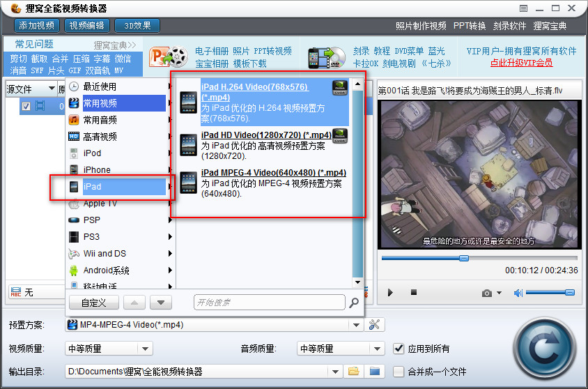The image size is (588, 389).
Task: Click the PowerPoint film reel icon
Action: [x=169, y=57]
